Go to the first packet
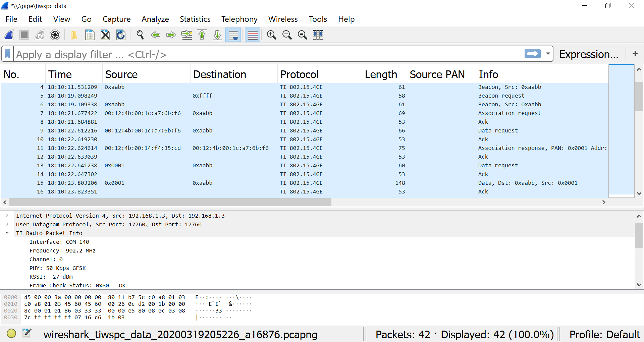 pos(202,35)
